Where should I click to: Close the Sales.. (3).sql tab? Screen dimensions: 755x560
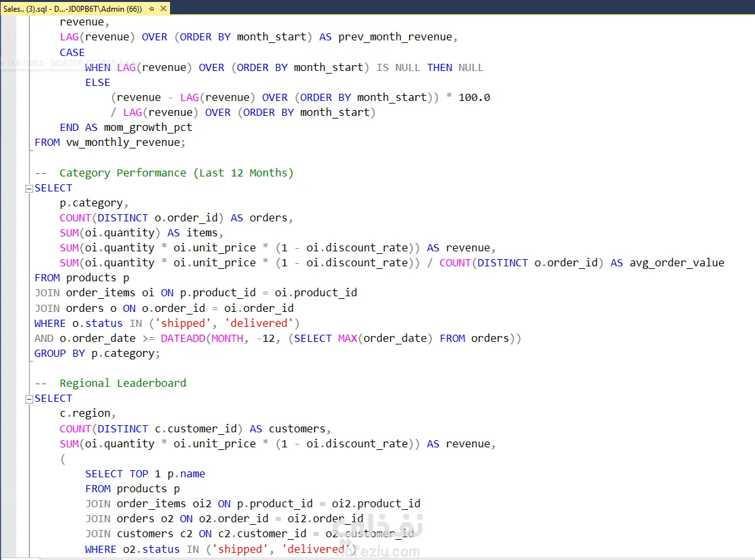[164, 8]
